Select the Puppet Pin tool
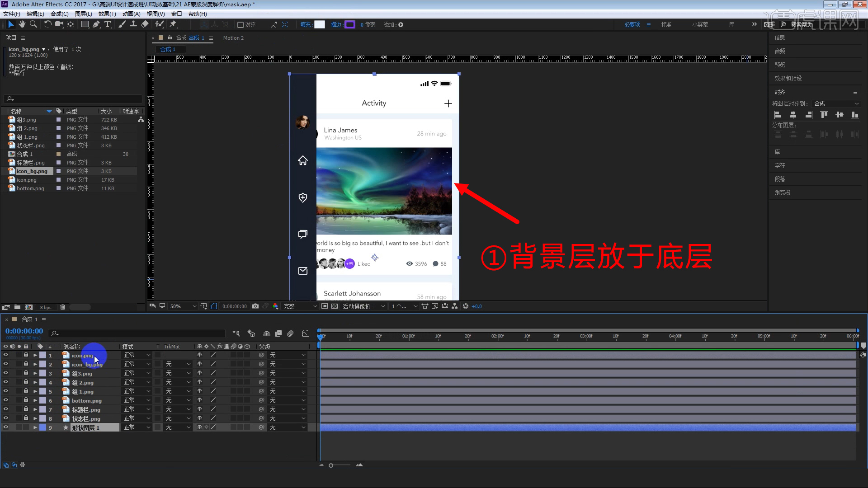The width and height of the screenshot is (868, 488). (x=174, y=24)
